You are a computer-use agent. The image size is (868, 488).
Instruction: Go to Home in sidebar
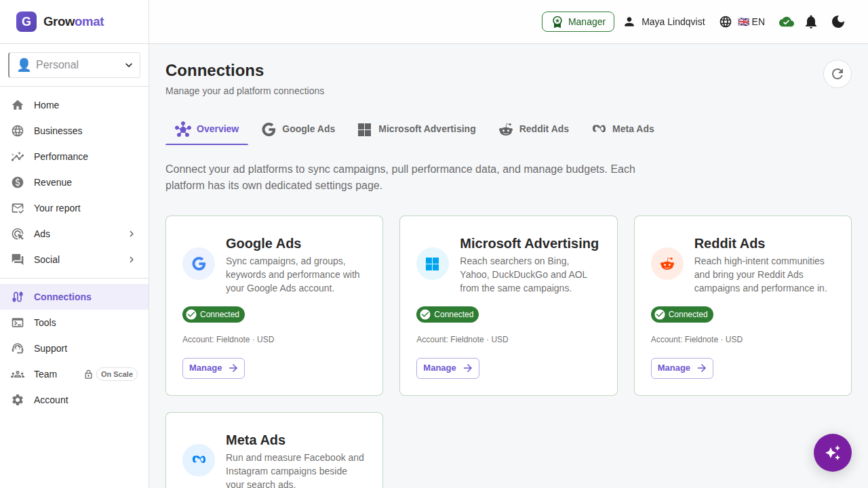[x=75, y=105]
